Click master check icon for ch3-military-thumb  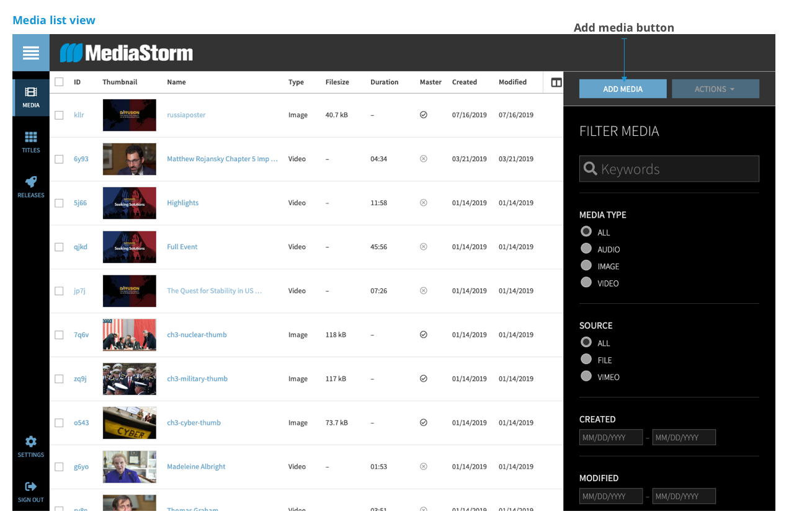click(x=424, y=379)
